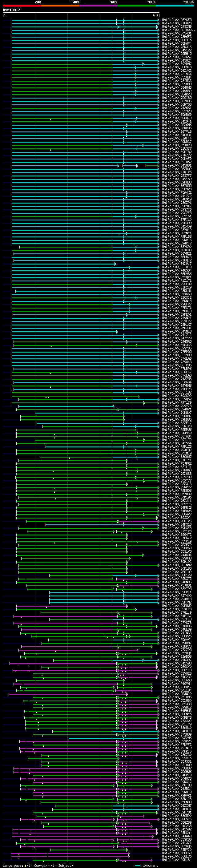Click hit label UniRef100_Q43824
The height and width of the screenshot is (868, 197).
(177, 61)
